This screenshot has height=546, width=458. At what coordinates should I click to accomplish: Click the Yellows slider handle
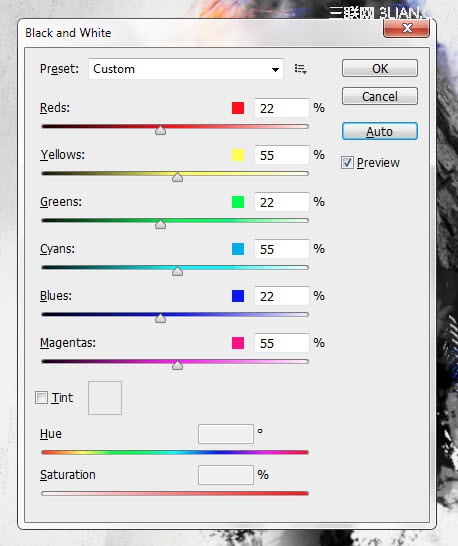tap(177, 177)
